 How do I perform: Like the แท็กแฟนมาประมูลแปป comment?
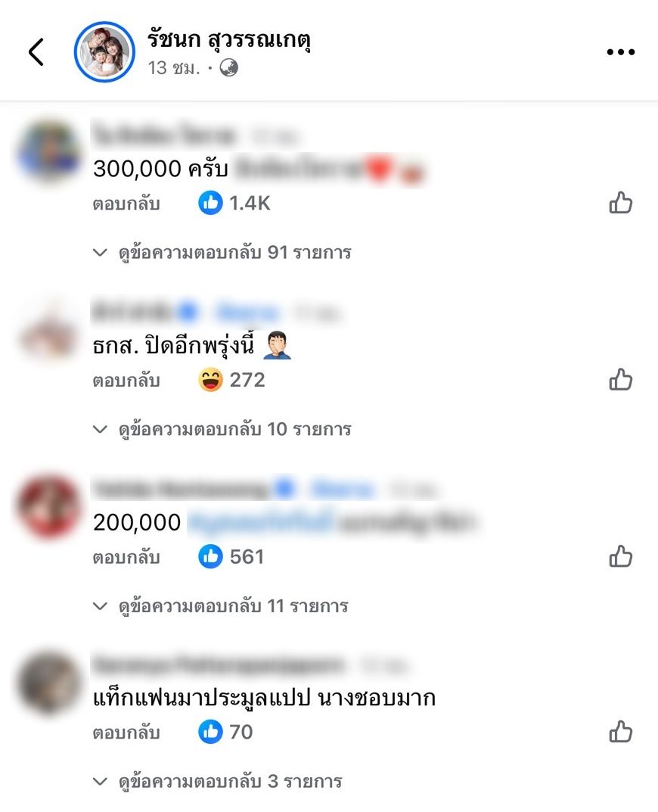click(621, 732)
